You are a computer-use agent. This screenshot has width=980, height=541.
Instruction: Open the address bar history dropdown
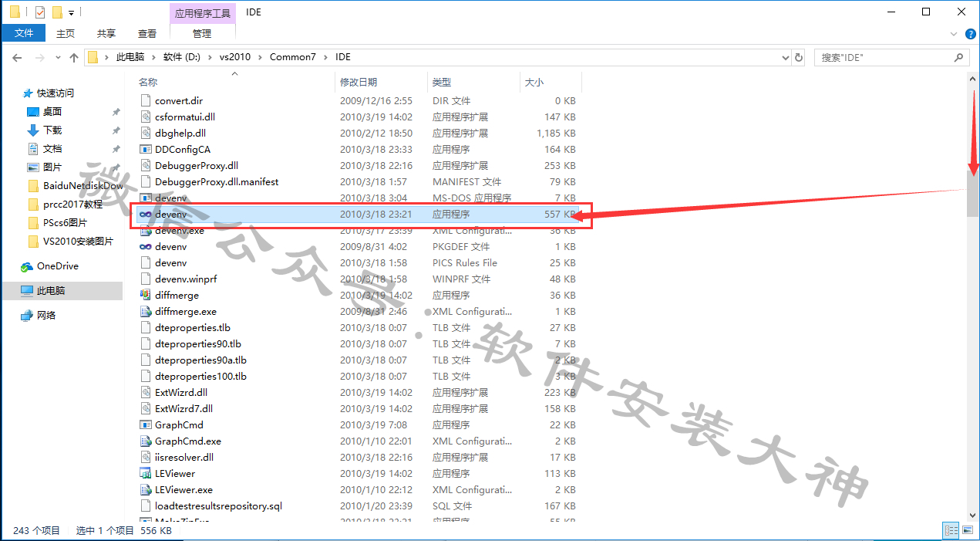point(786,57)
